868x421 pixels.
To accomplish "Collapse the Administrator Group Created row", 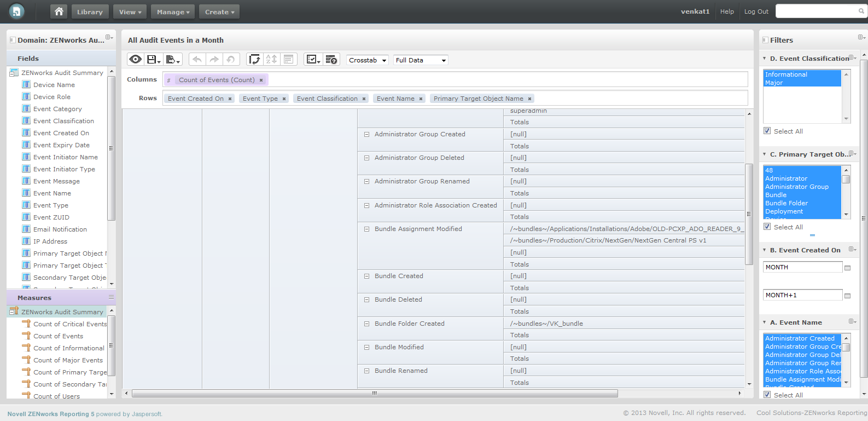I will click(366, 134).
